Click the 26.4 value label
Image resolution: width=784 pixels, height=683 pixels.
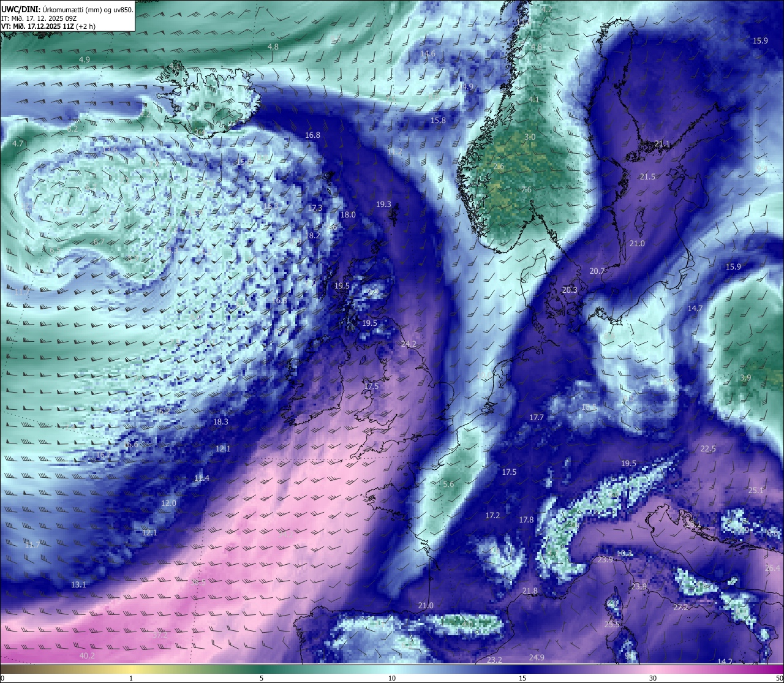pos(772,568)
